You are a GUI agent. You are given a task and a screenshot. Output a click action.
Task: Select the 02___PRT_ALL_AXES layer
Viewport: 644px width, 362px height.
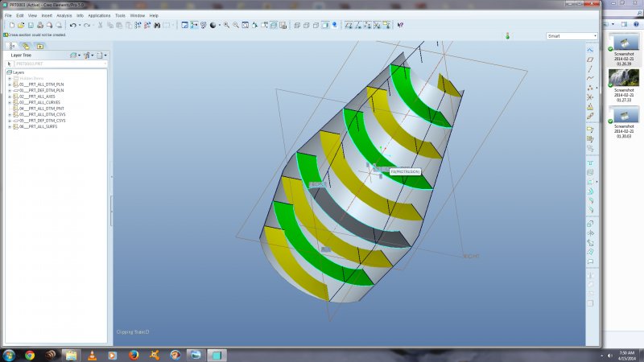click(35, 96)
